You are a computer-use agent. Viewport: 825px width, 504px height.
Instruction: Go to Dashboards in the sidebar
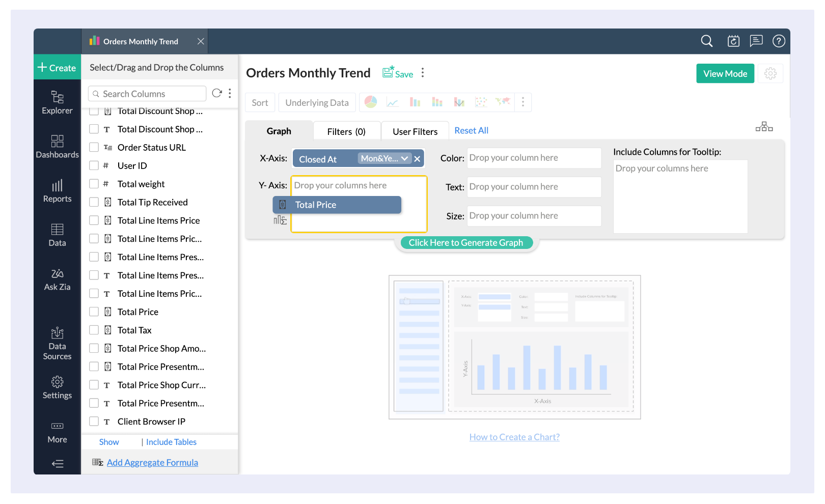tap(57, 147)
